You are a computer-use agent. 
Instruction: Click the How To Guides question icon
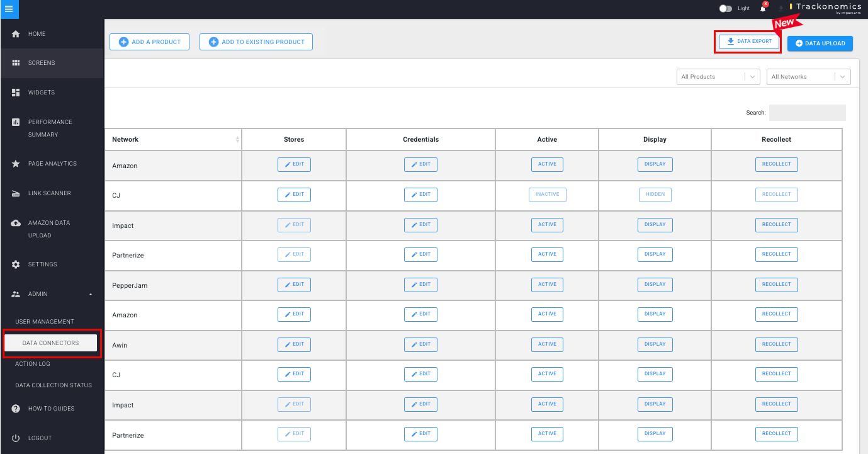pos(16,409)
